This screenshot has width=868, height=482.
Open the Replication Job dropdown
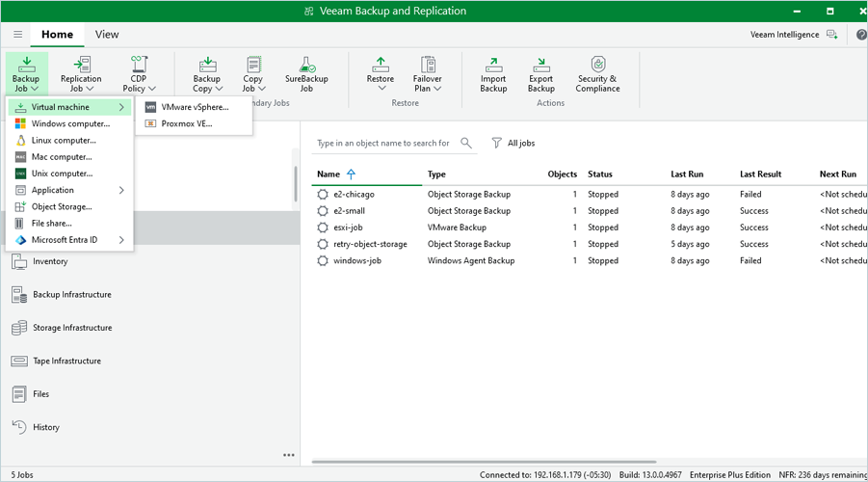81,75
